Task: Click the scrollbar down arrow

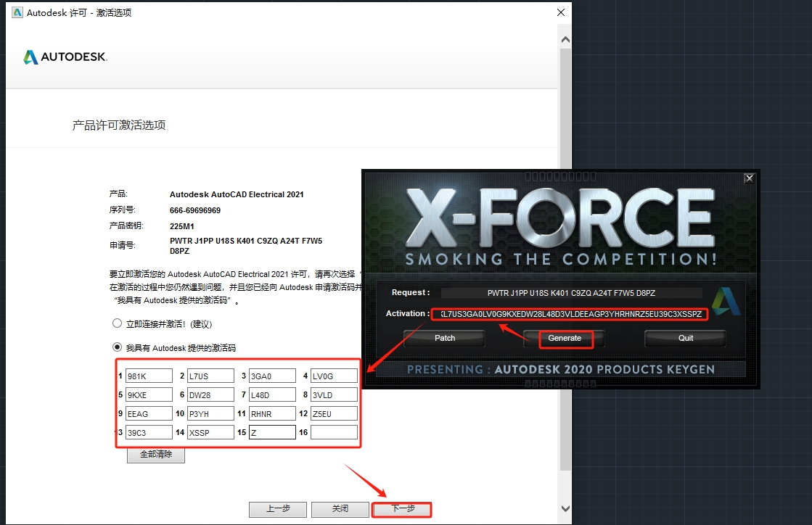Action: 565,508
